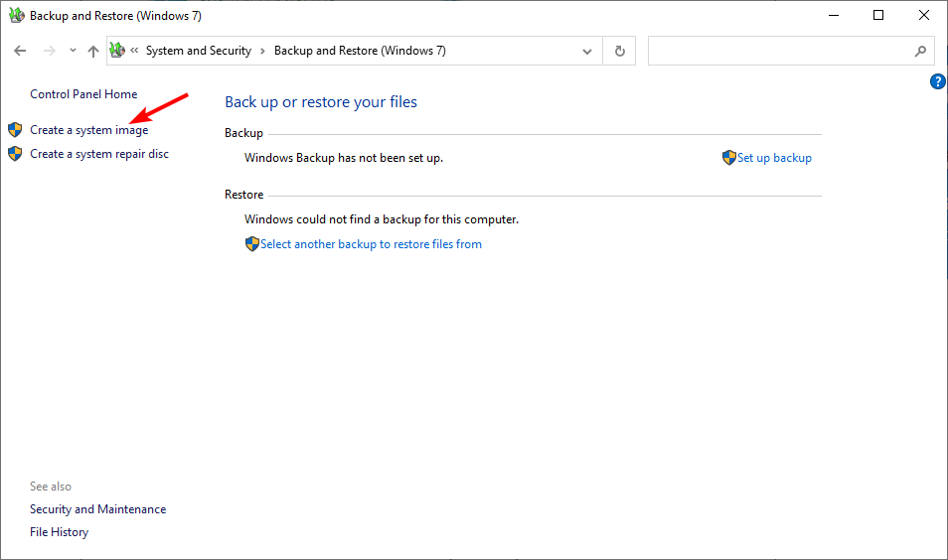Click the Backup and Restore address bar icon
This screenshot has height=560, width=948.
point(117,50)
